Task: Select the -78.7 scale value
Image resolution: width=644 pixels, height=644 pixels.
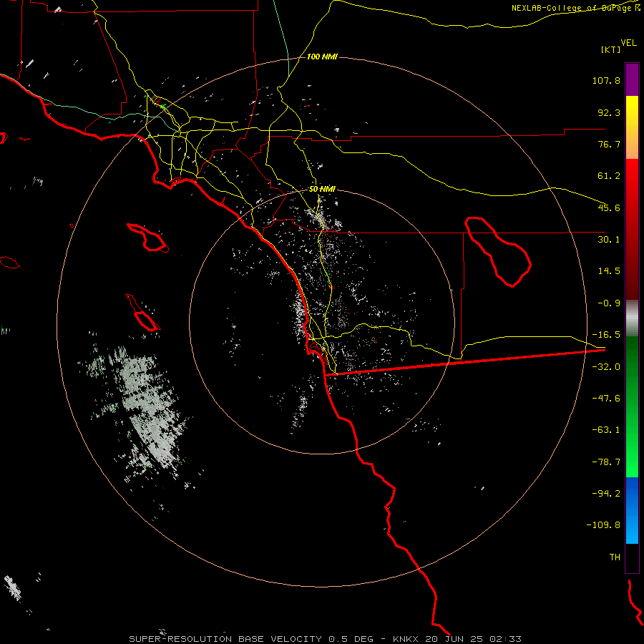Action: pos(606,462)
